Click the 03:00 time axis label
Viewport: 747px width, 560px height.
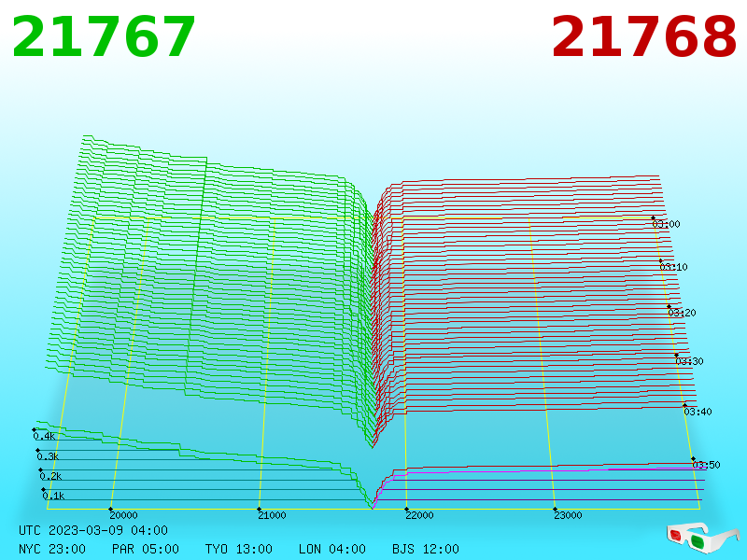(666, 224)
